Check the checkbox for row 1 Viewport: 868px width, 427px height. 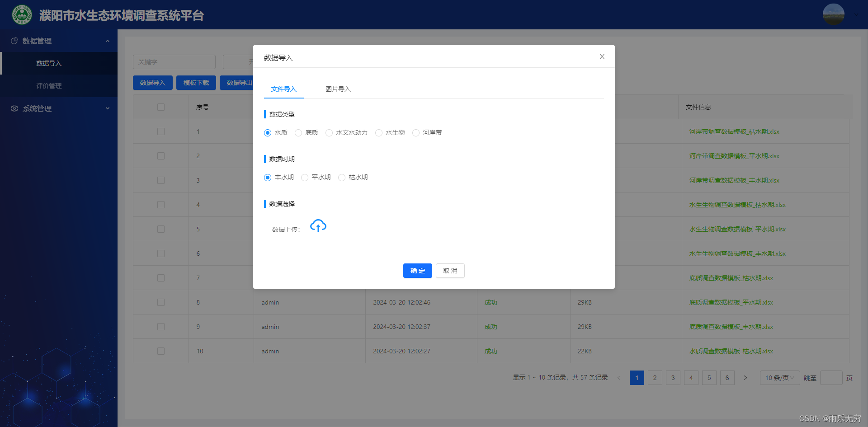(x=161, y=131)
